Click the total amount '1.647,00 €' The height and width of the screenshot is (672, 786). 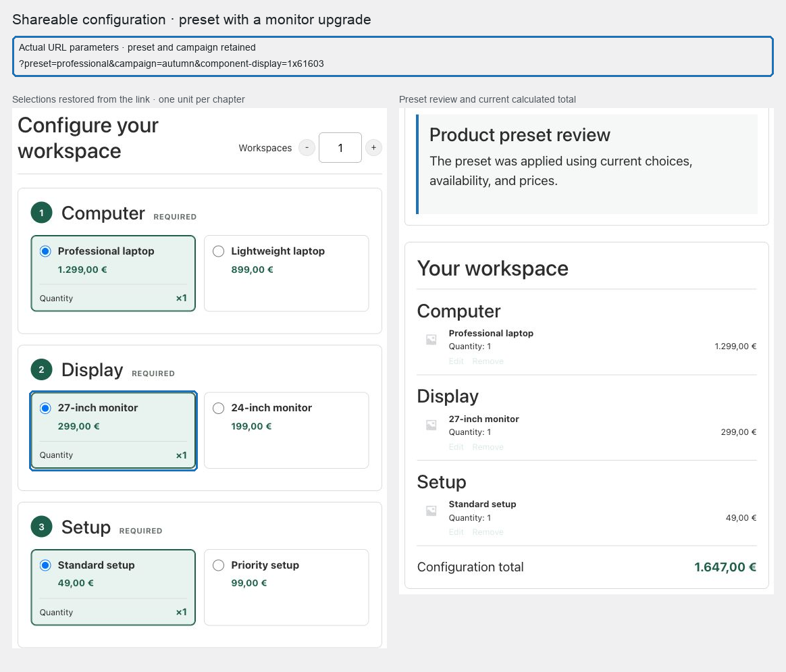(x=725, y=567)
